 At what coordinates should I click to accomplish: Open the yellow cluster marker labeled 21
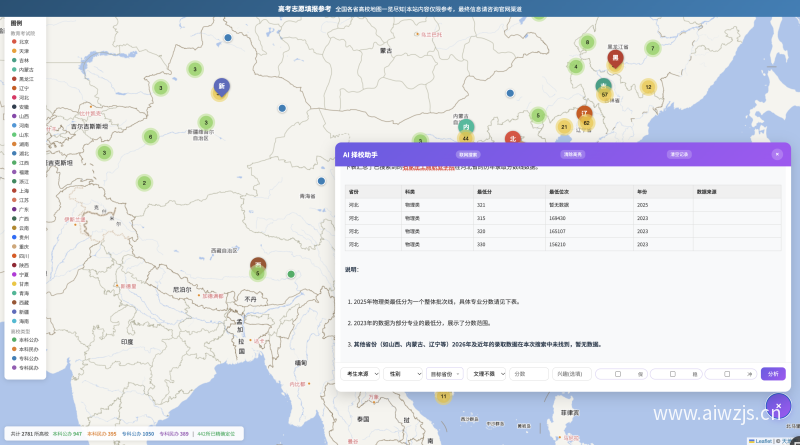click(564, 127)
